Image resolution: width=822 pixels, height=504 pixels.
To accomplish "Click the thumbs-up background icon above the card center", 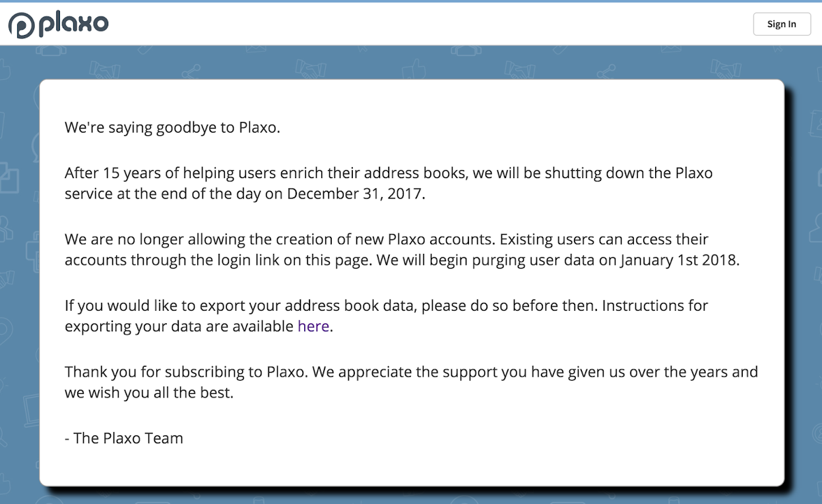I will (414, 68).
